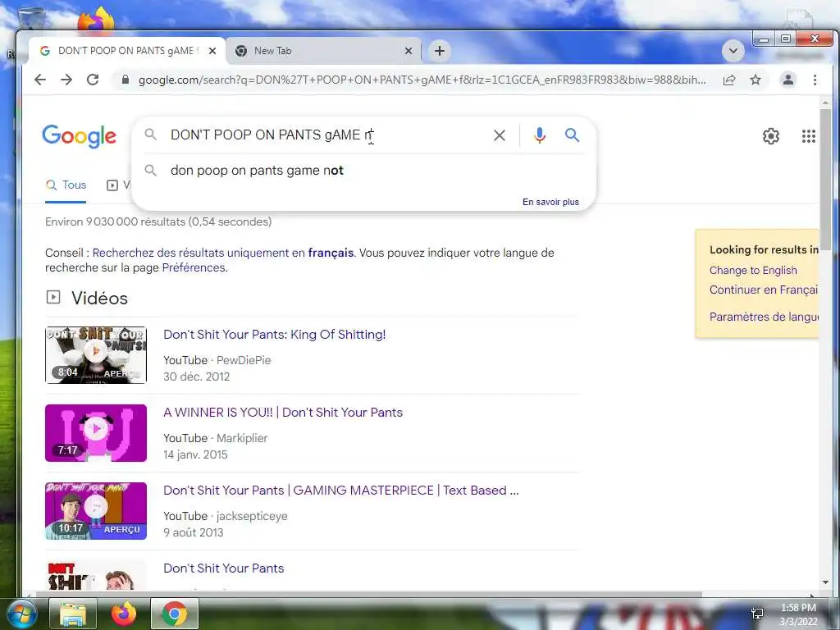Click 'Continuer en Français' link
The height and width of the screenshot is (630, 840).
pyautogui.click(x=764, y=290)
